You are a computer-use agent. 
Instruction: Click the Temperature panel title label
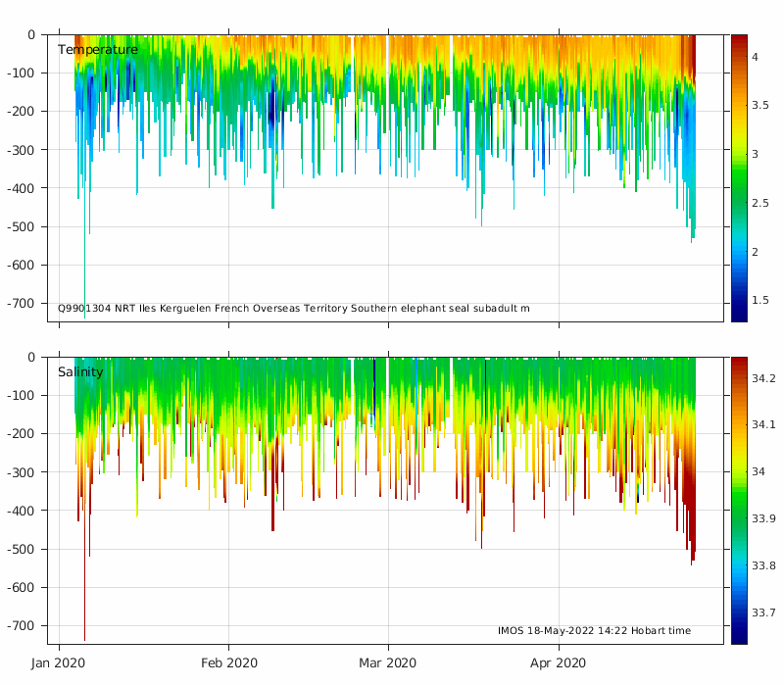pyautogui.click(x=98, y=50)
